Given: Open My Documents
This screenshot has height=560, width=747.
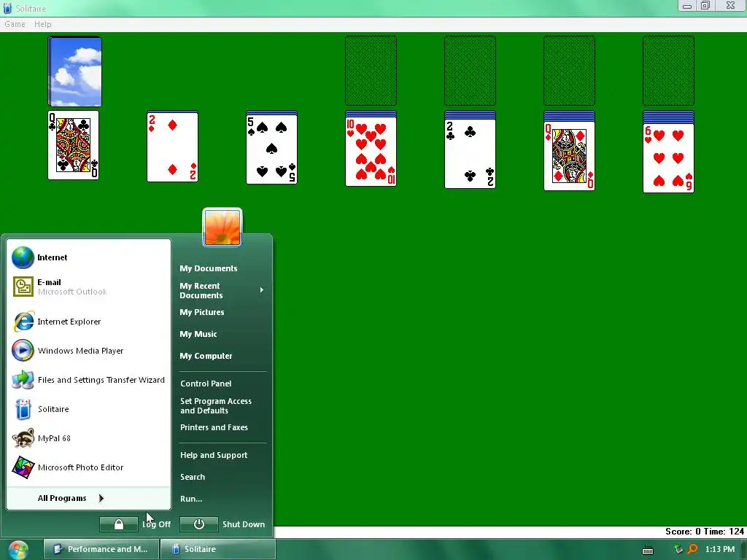Looking at the screenshot, I should coord(208,268).
